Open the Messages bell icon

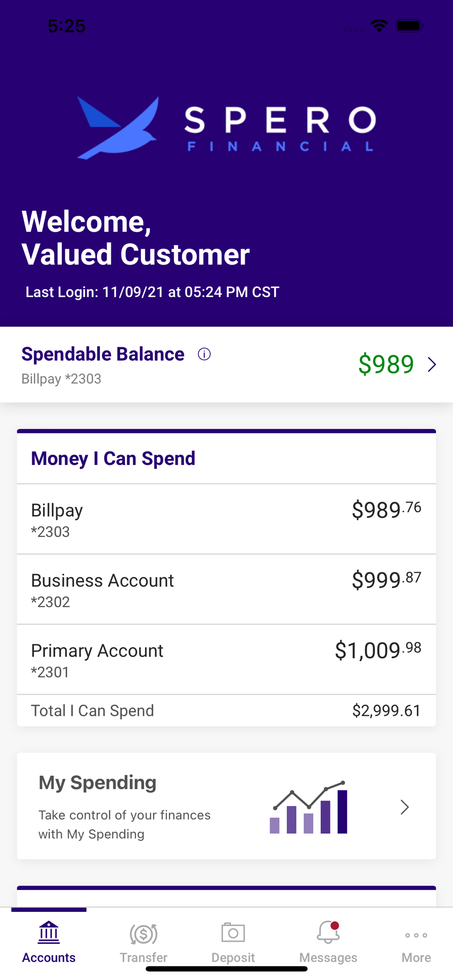(x=328, y=932)
